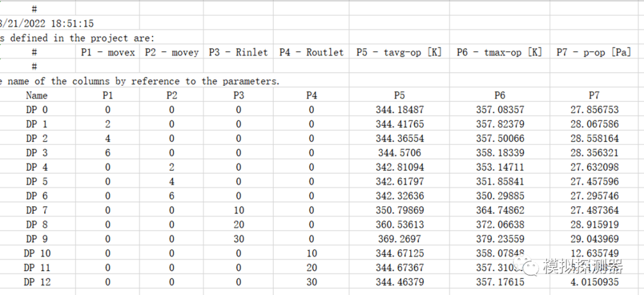Select the 'P1 - movex' header cell
Viewport: 644px width, 295px height.
[107, 52]
